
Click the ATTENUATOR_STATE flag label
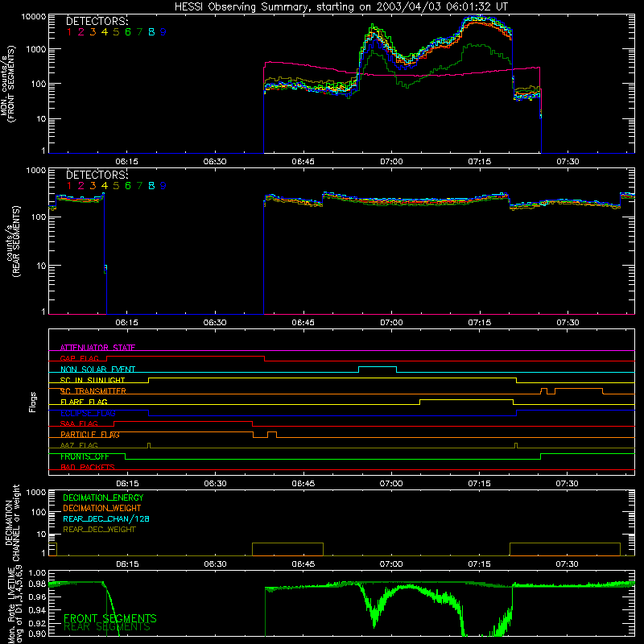[x=97, y=348]
